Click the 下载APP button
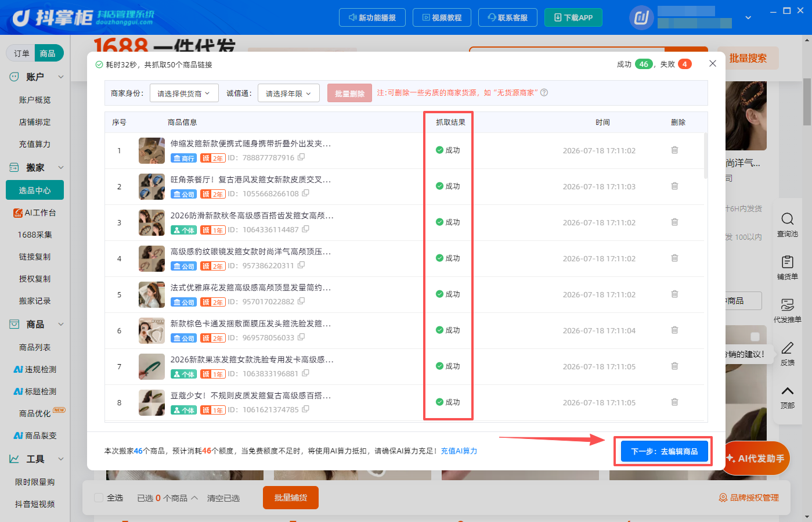 point(573,17)
